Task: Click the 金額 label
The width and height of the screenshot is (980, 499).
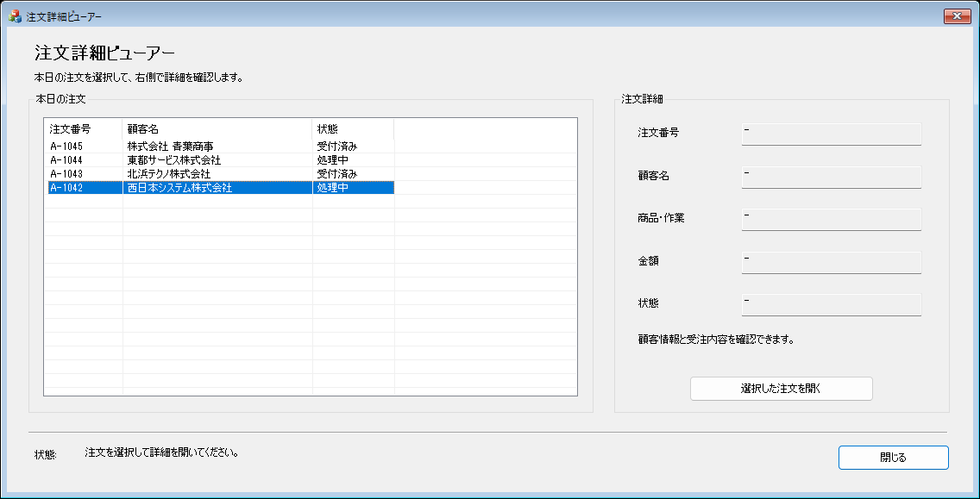Action: [648, 261]
